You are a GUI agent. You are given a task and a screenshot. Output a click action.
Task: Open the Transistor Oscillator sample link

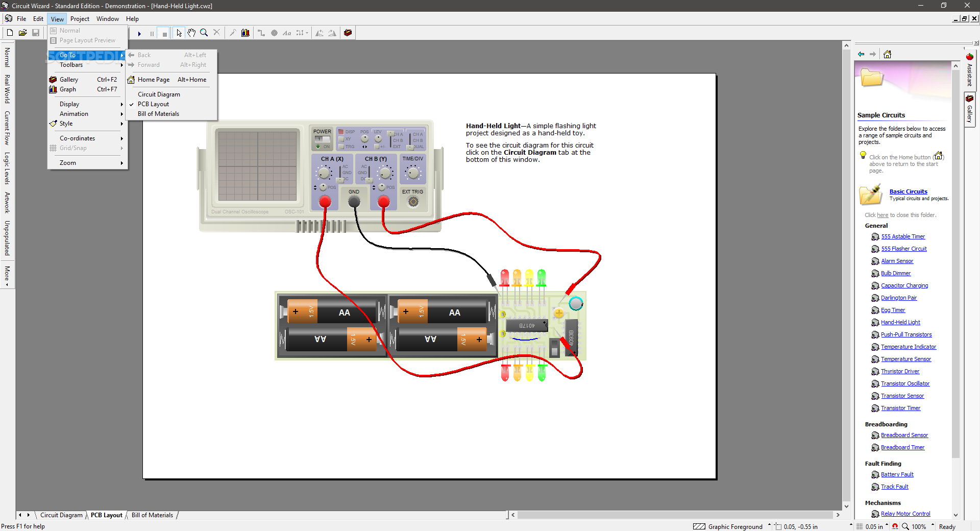tap(905, 384)
